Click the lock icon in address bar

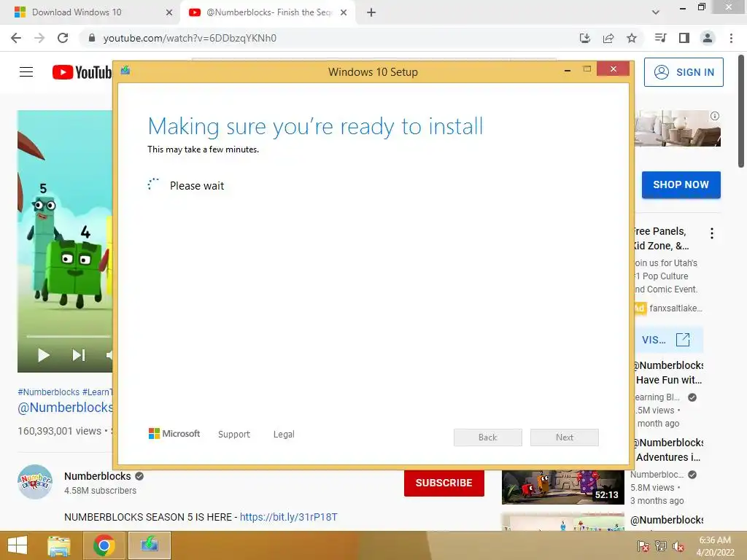(92, 38)
